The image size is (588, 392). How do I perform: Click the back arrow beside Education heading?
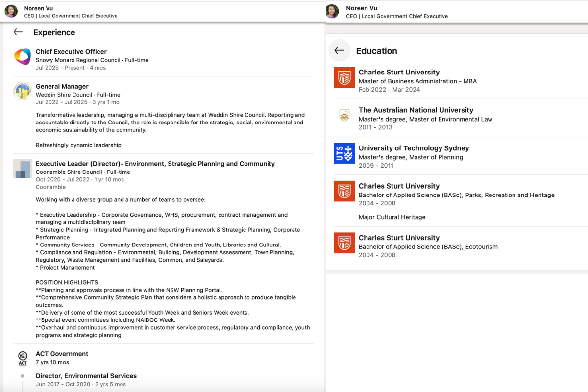[x=339, y=50]
